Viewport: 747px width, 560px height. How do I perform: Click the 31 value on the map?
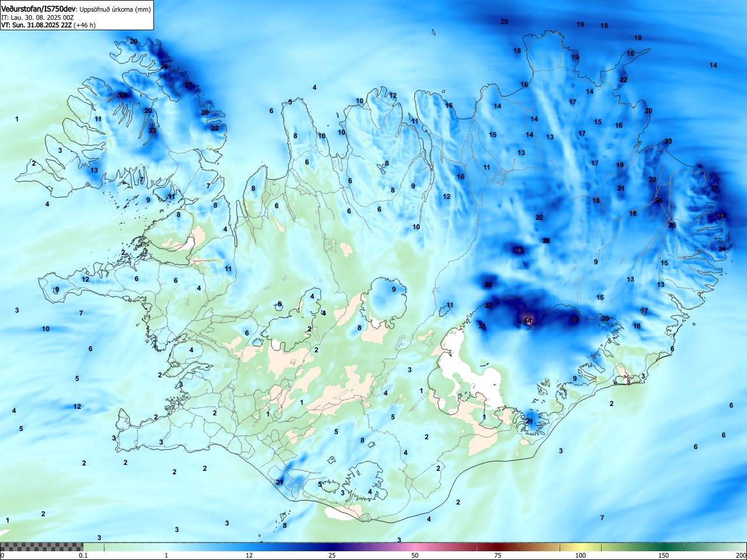(x=482, y=325)
